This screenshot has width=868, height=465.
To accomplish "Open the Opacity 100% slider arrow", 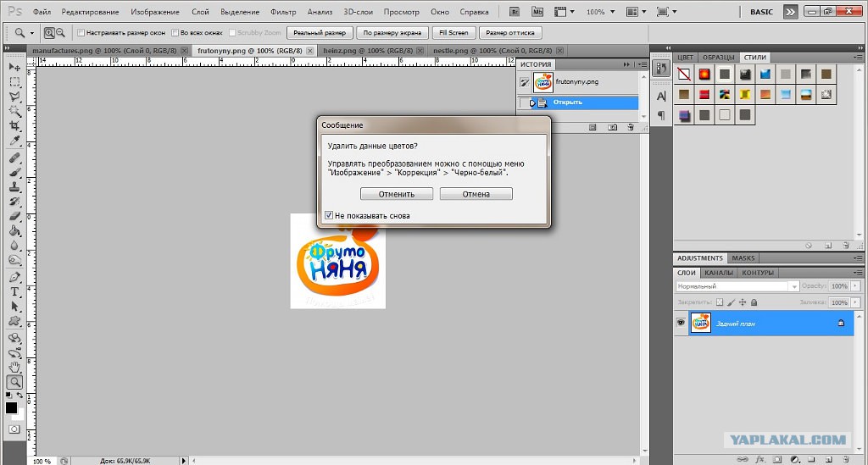I will pyautogui.click(x=856, y=285).
